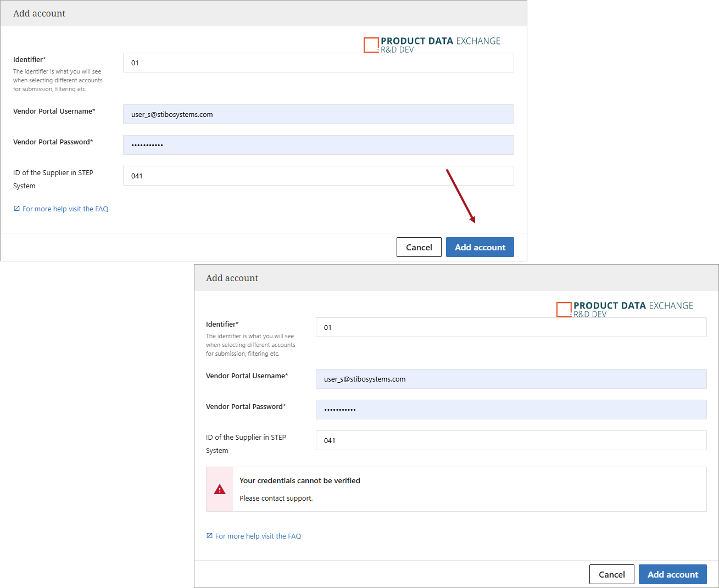Image resolution: width=719 pixels, height=588 pixels.
Task: Focus the Identifier field in top dialog
Action: tap(318, 63)
